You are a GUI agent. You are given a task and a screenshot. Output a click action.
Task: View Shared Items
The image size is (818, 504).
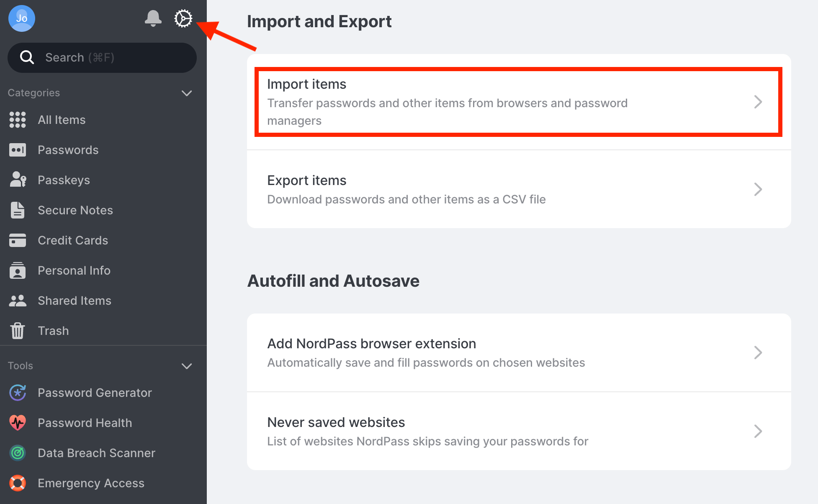pos(75,300)
